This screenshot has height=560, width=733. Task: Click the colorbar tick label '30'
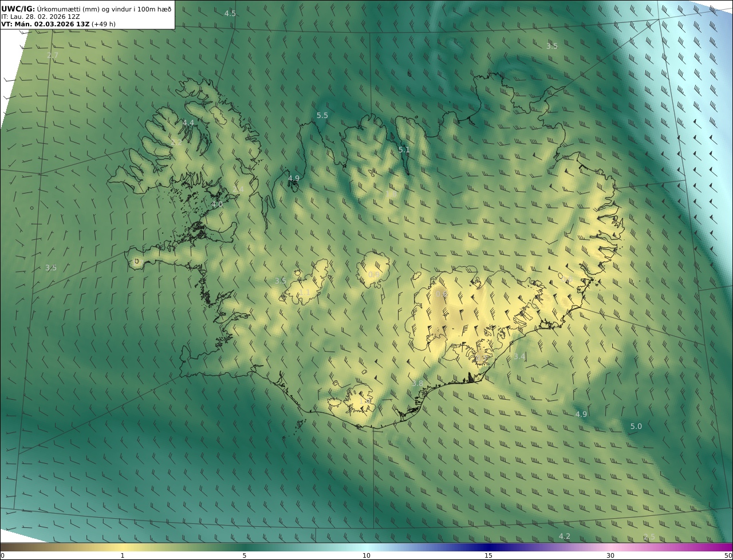pos(610,555)
